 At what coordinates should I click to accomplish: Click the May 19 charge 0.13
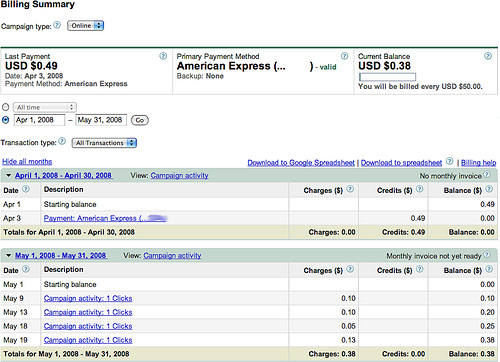pyautogui.click(x=348, y=340)
